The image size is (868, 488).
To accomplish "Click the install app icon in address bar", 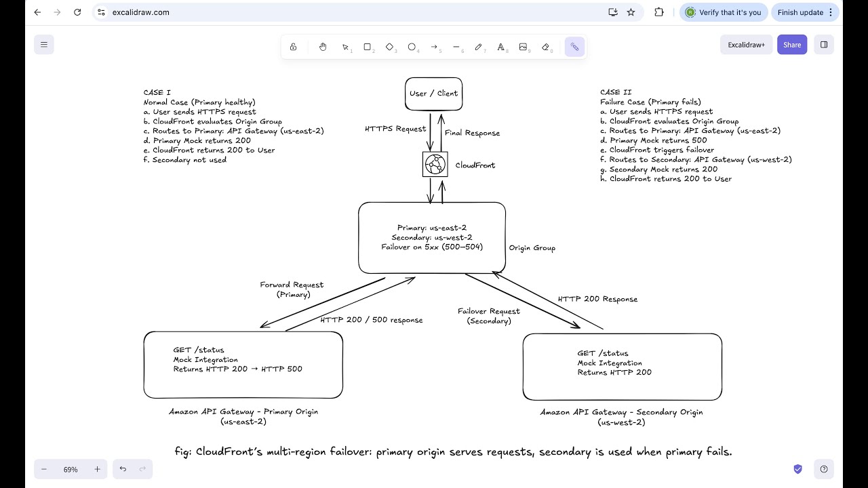I will [613, 12].
